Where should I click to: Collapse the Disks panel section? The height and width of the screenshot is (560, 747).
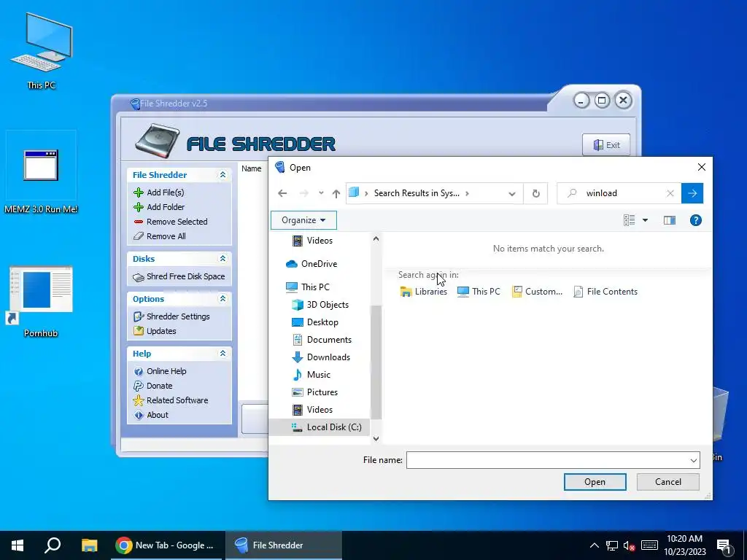tap(222, 259)
